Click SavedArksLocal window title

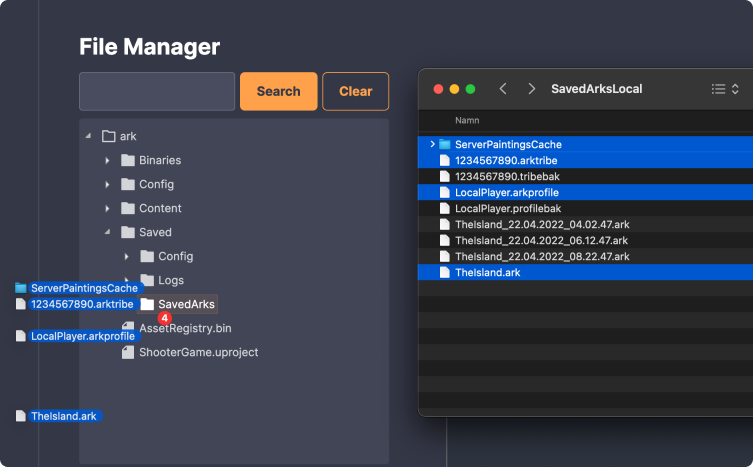[596, 89]
